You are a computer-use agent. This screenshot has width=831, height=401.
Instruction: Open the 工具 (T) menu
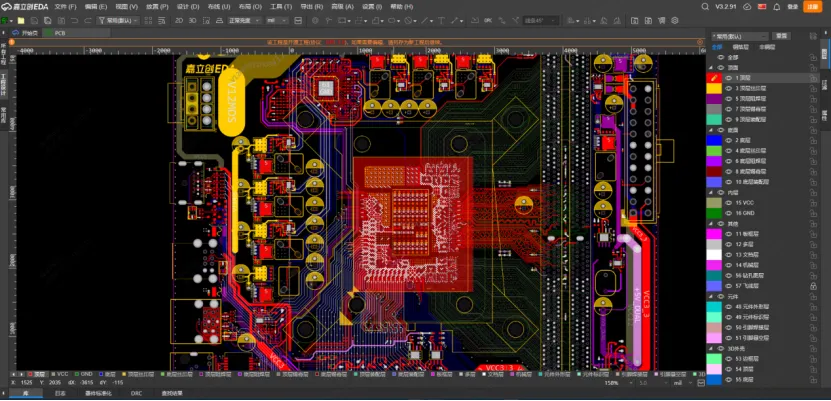(280, 6)
